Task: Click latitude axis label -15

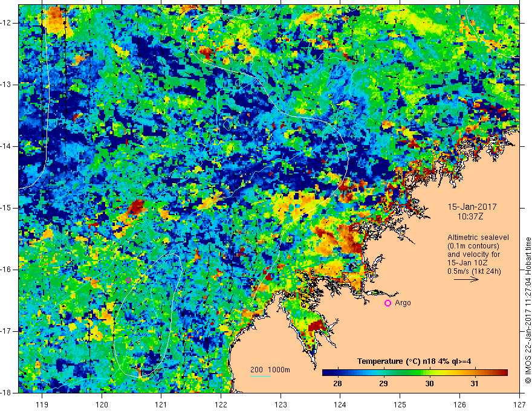Action: pos(7,208)
